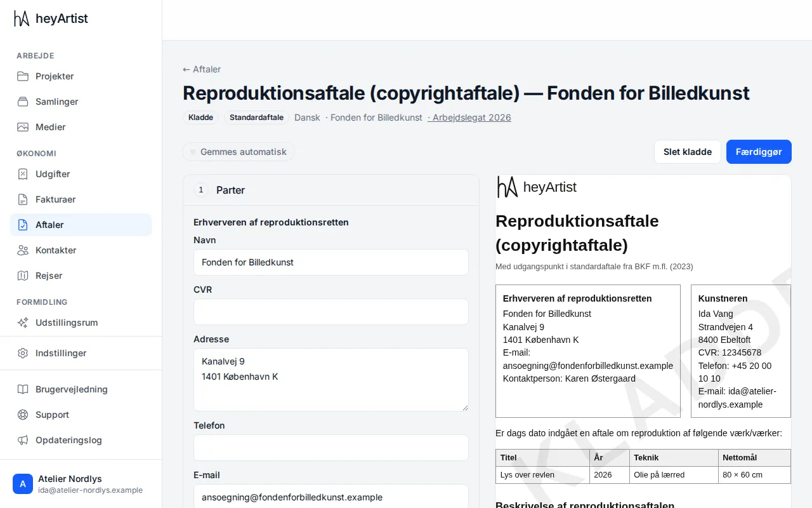The width and height of the screenshot is (812, 508).
Task: Click the Samlinger stack icon
Action: click(23, 102)
